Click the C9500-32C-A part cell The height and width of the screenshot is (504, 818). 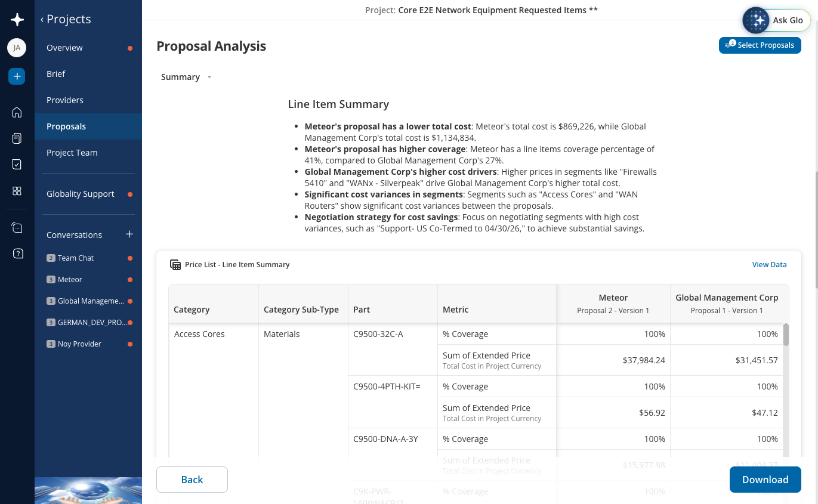coord(378,334)
